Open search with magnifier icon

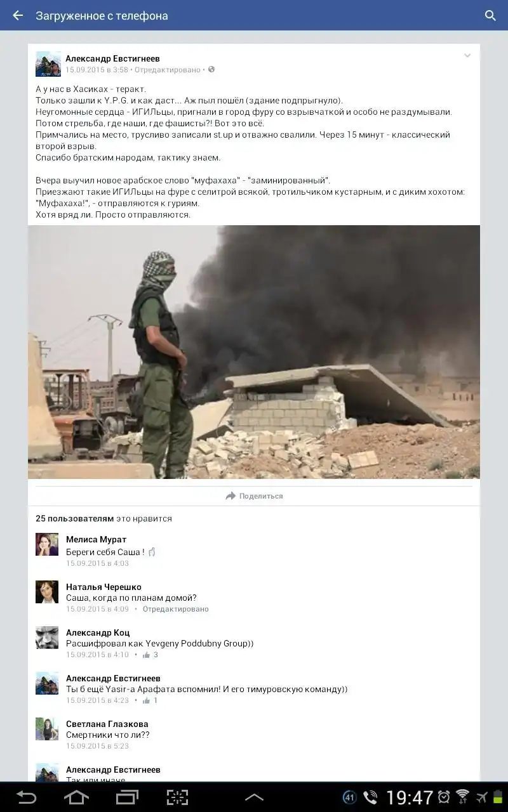click(x=490, y=16)
